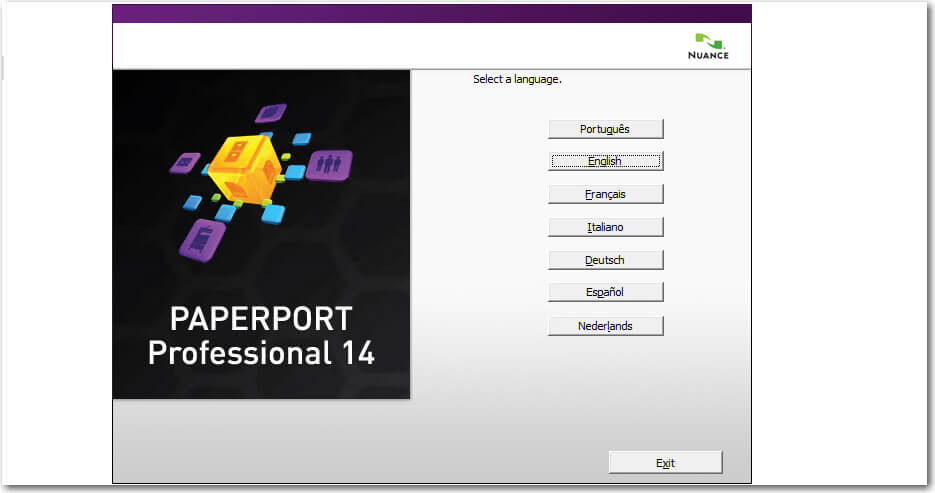Select the English language button
Image resolution: width=935 pixels, height=493 pixels.
click(605, 162)
